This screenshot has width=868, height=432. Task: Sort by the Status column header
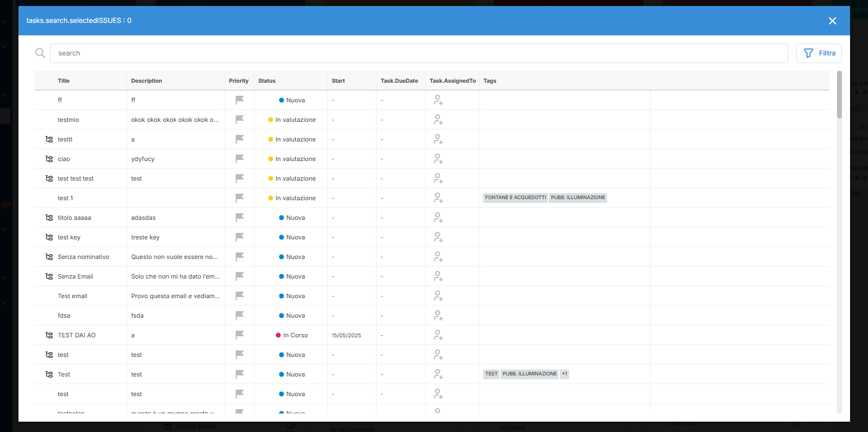pos(266,81)
